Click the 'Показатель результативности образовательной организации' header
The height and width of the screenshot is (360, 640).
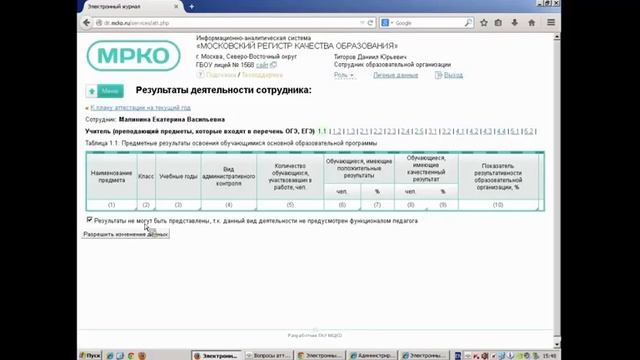point(498,176)
